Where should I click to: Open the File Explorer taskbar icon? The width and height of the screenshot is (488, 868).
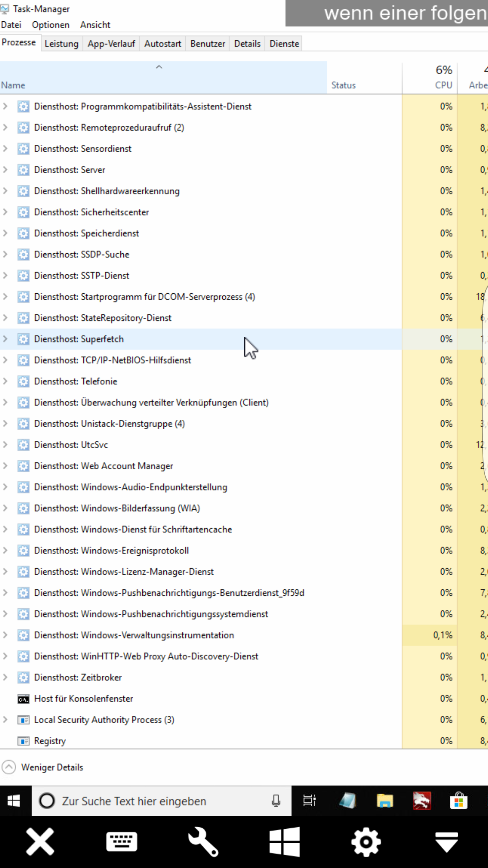(385, 801)
